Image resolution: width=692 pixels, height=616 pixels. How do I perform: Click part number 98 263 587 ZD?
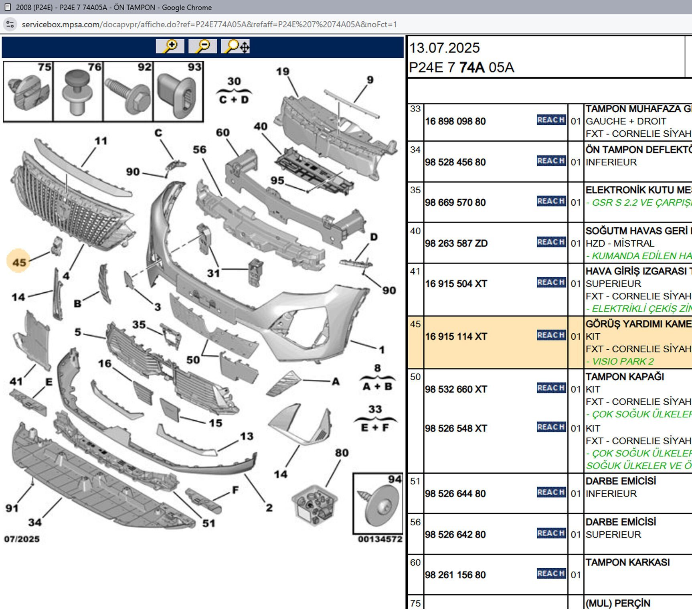pos(456,243)
